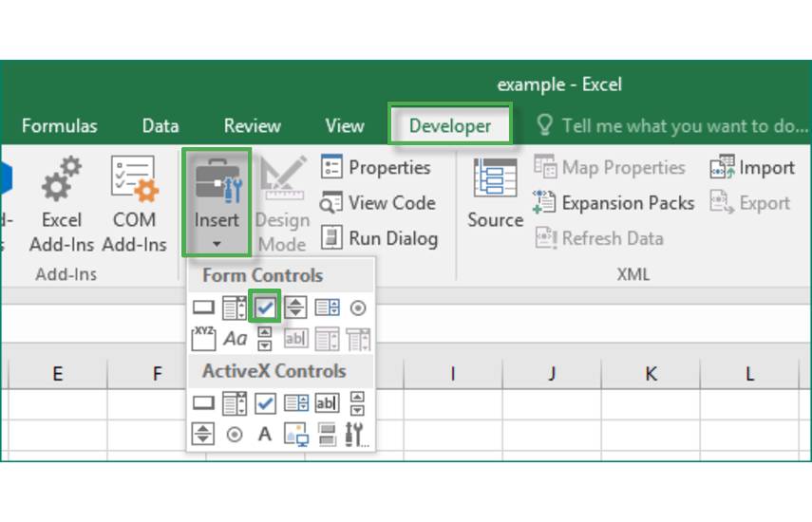Choose the Form Controls Label icon

pos(235,339)
